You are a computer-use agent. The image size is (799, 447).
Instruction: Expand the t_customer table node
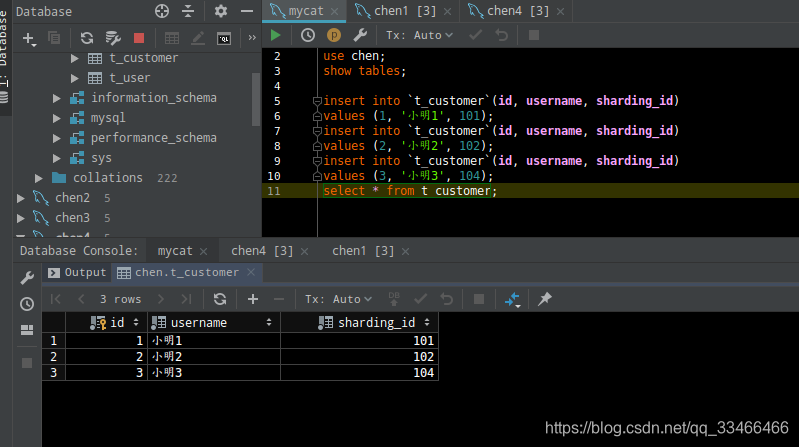[x=75, y=58]
